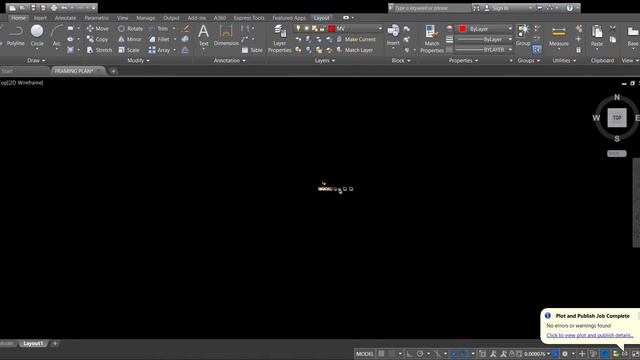Choose the Stretch modify tool

(x=99, y=50)
